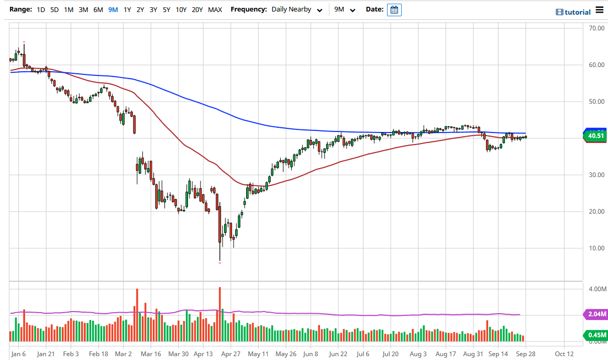Select the 6M range
The width and height of the screenshot is (608, 364).
97,9
